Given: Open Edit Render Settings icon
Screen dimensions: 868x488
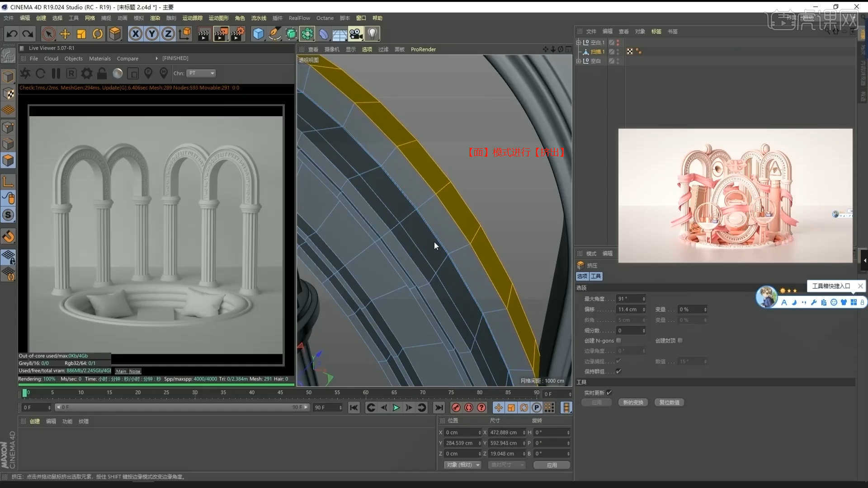Looking at the screenshot, I should (238, 34).
